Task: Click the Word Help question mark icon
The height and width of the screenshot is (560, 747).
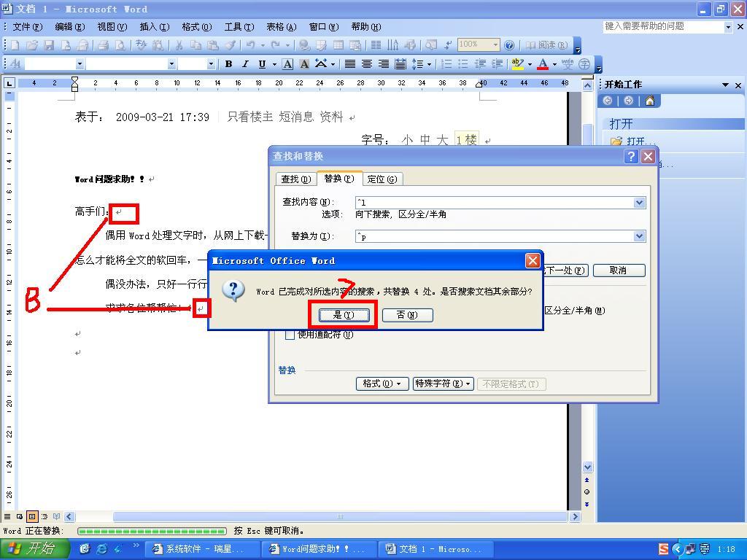Action: (x=509, y=45)
